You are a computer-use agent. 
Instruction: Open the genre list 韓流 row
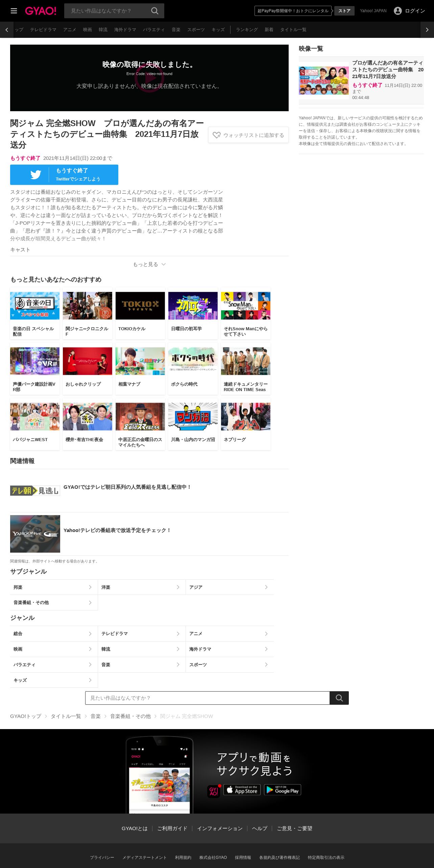[142, 649]
